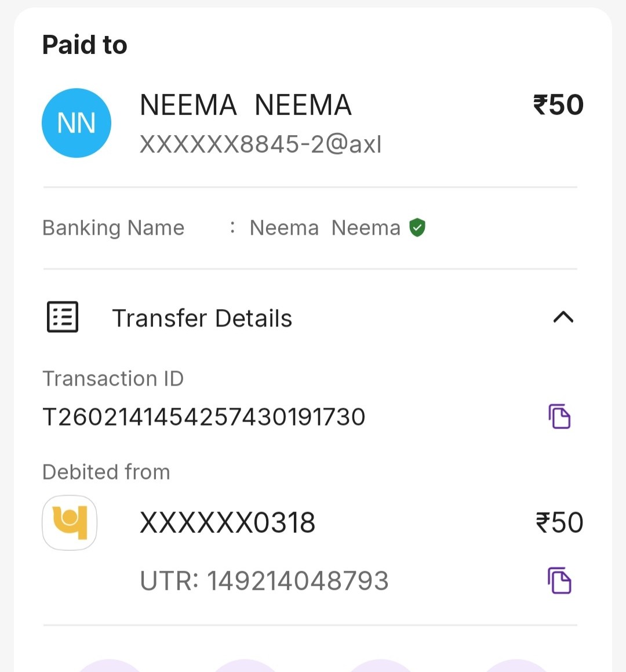Select transaction number T2602141454257430191730

204,417
